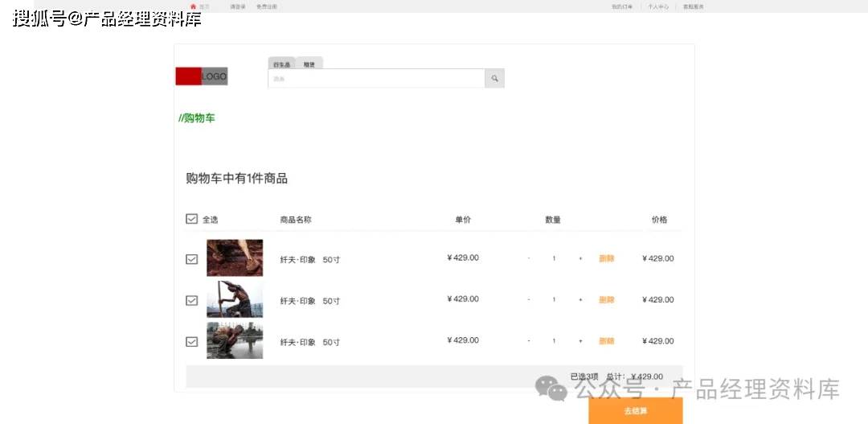
Task: Click the third row's 纤夫·印象 50寸 name
Action: (x=310, y=343)
